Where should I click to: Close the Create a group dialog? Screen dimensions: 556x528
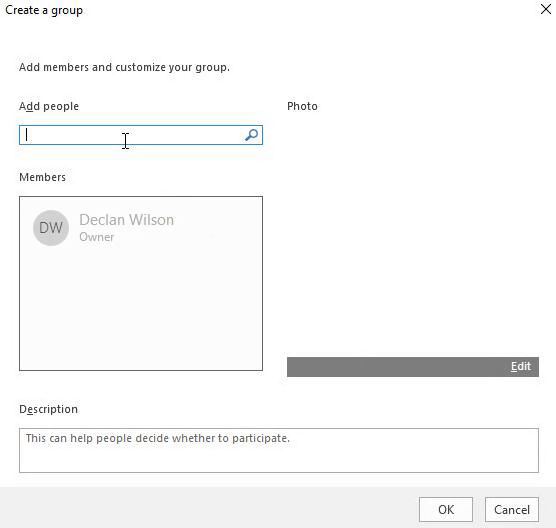click(x=546, y=9)
